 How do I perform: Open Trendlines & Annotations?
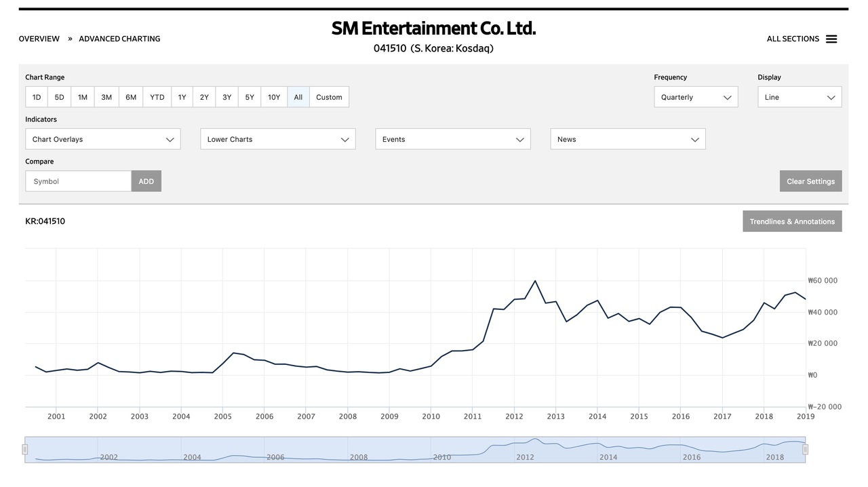pos(792,222)
